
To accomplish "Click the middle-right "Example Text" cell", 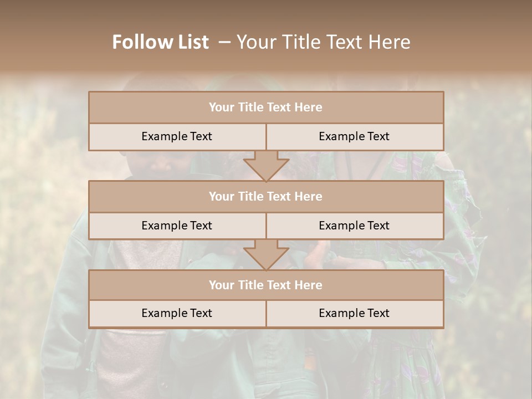I will 355,226.
